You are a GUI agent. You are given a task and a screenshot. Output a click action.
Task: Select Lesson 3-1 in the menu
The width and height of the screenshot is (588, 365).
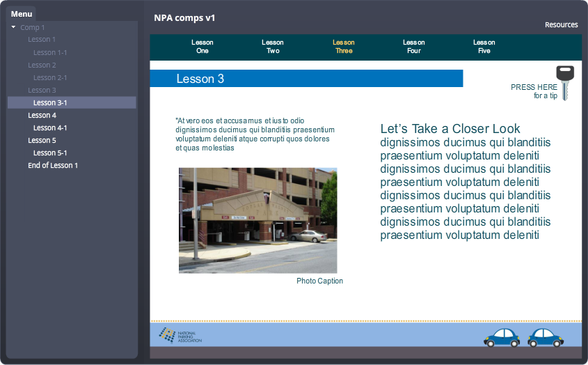pos(50,102)
